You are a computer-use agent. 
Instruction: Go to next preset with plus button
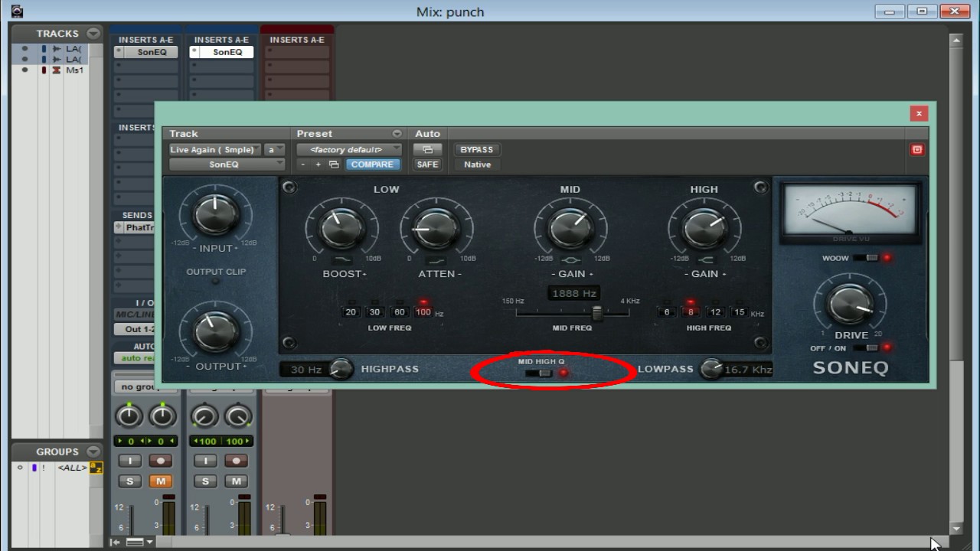click(318, 165)
